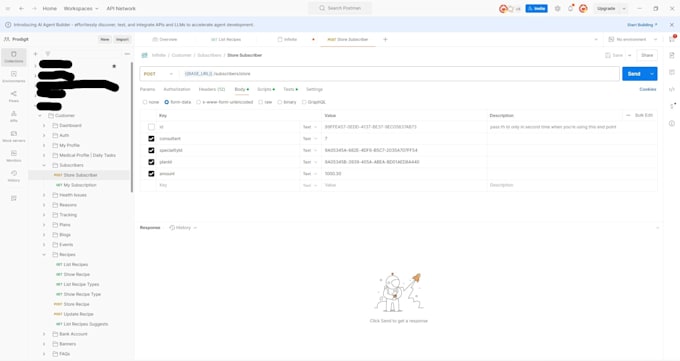Switch to the Settings request tab
680x361 pixels.
314,89
